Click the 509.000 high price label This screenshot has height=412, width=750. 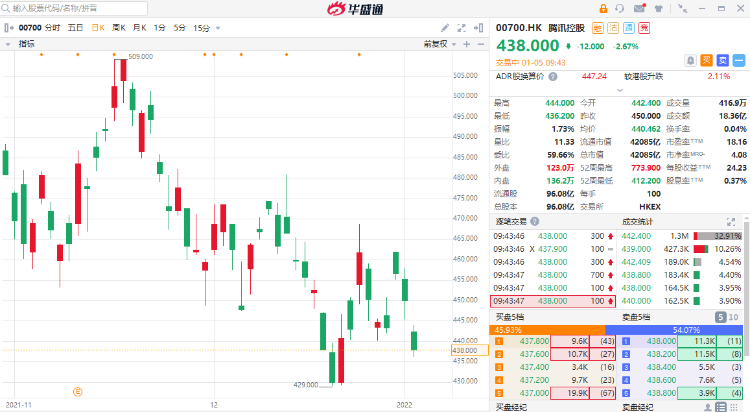[141, 56]
